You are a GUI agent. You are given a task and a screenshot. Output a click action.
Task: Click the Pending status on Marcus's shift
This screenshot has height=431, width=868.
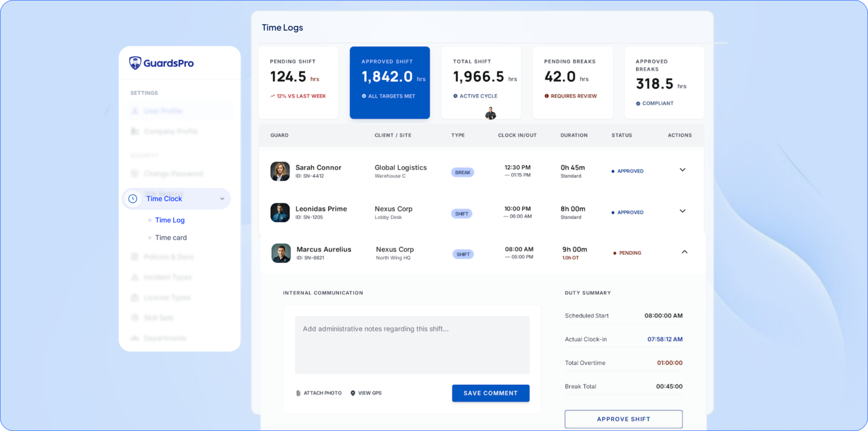629,253
